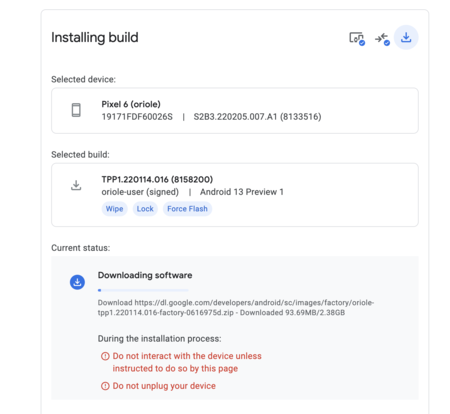Click the Installing build heading
Image resolution: width=450 pixels, height=414 pixels.
pos(95,37)
